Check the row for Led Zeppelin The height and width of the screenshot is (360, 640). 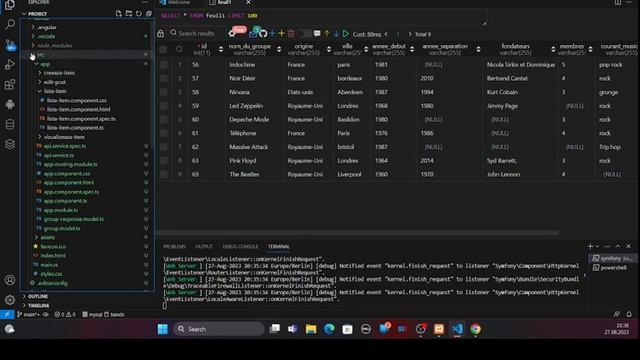point(164,106)
